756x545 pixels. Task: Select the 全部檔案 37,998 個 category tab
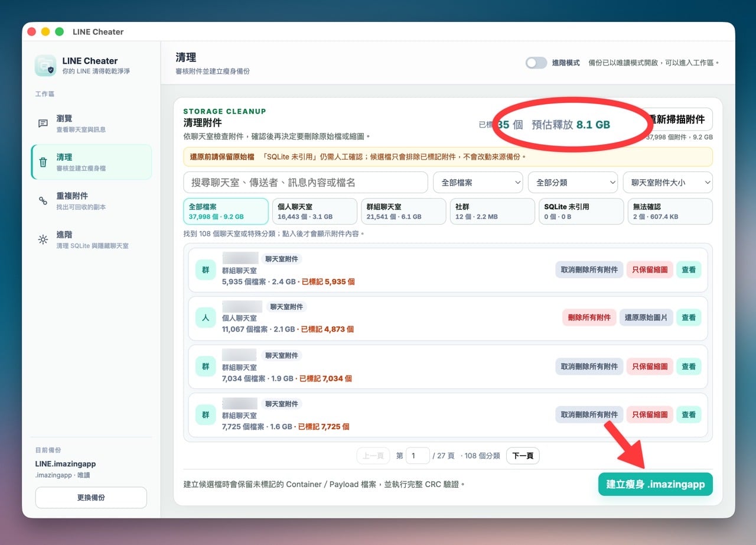[x=226, y=212]
